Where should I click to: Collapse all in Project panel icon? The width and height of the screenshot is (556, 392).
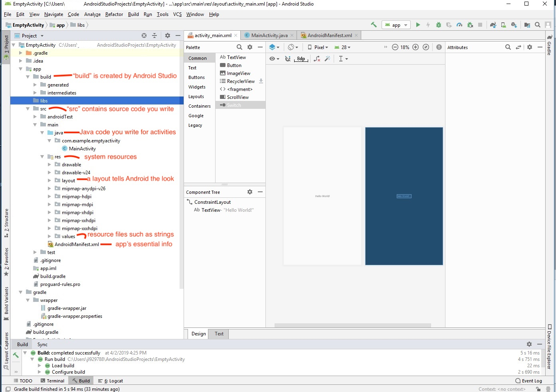(x=154, y=35)
